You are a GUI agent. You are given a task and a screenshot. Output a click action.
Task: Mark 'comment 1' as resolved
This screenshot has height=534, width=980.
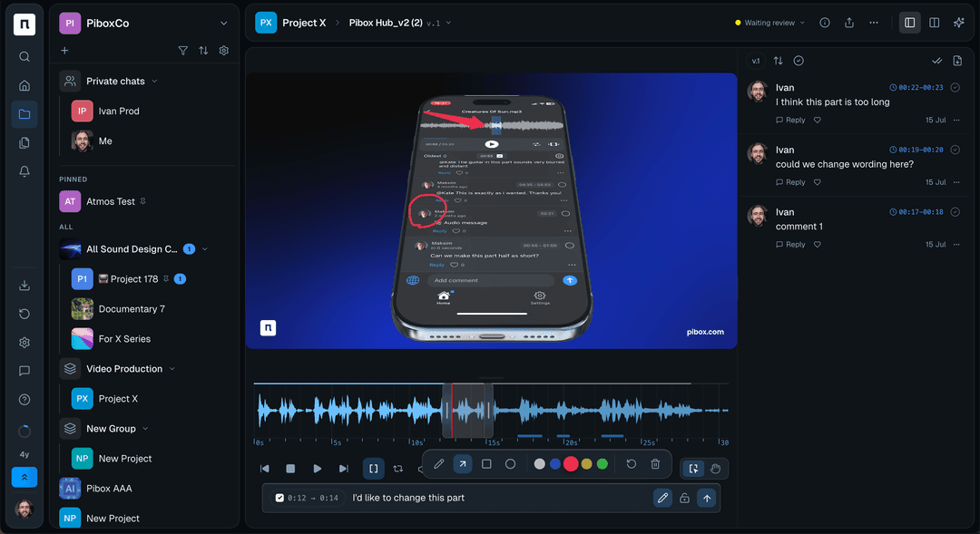pyautogui.click(x=955, y=212)
